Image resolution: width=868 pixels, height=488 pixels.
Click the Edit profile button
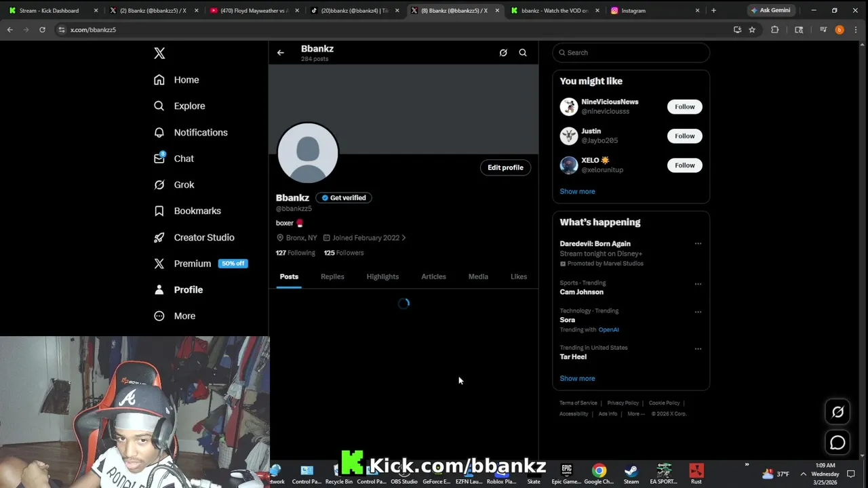click(x=505, y=167)
